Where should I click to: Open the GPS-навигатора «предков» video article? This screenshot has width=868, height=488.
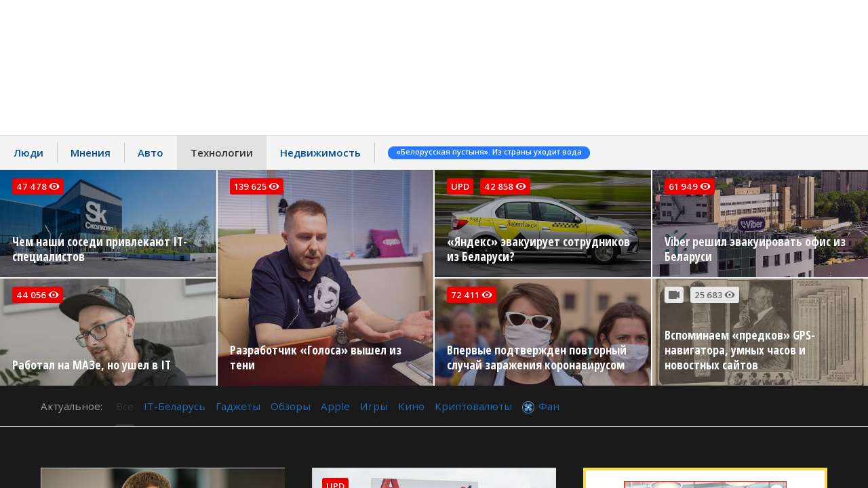pyautogui.click(x=740, y=350)
